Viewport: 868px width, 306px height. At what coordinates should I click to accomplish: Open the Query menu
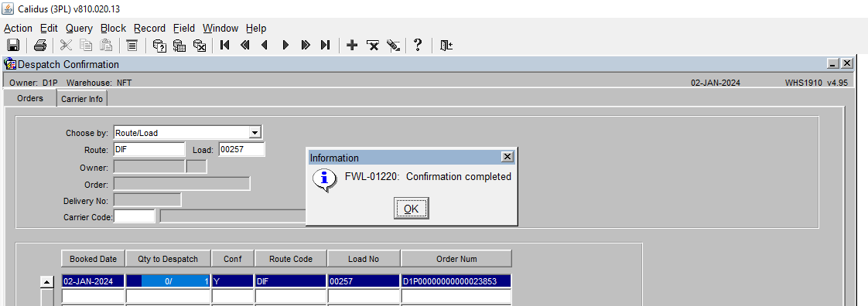[x=79, y=29]
